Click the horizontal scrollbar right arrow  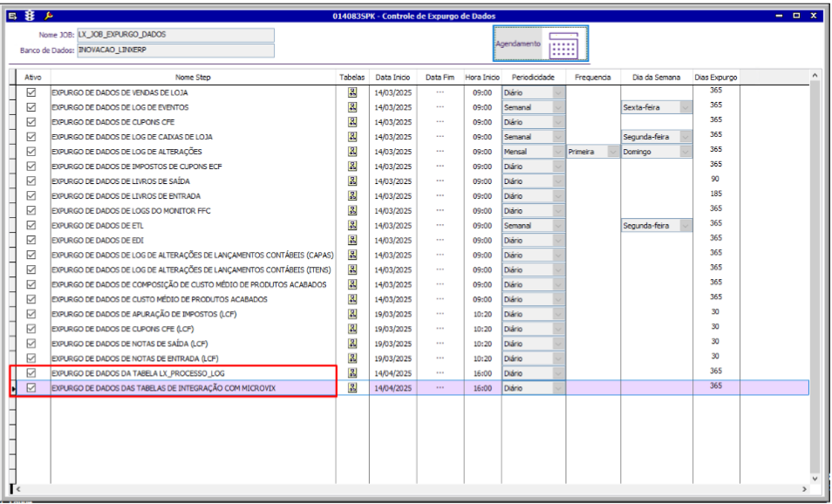(x=804, y=488)
